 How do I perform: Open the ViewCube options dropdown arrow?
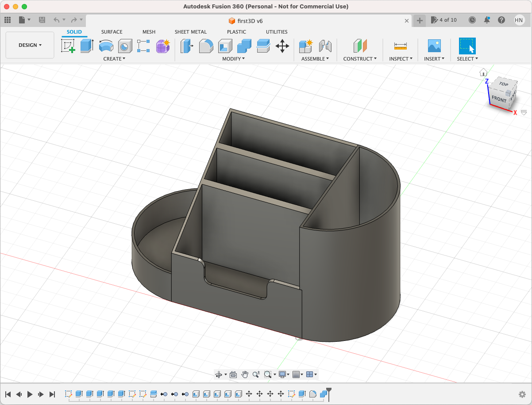click(x=524, y=112)
